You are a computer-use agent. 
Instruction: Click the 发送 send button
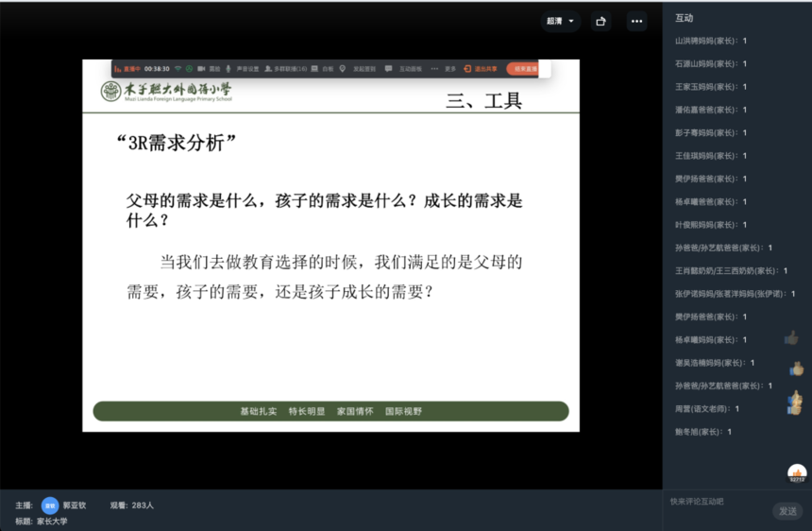787,510
